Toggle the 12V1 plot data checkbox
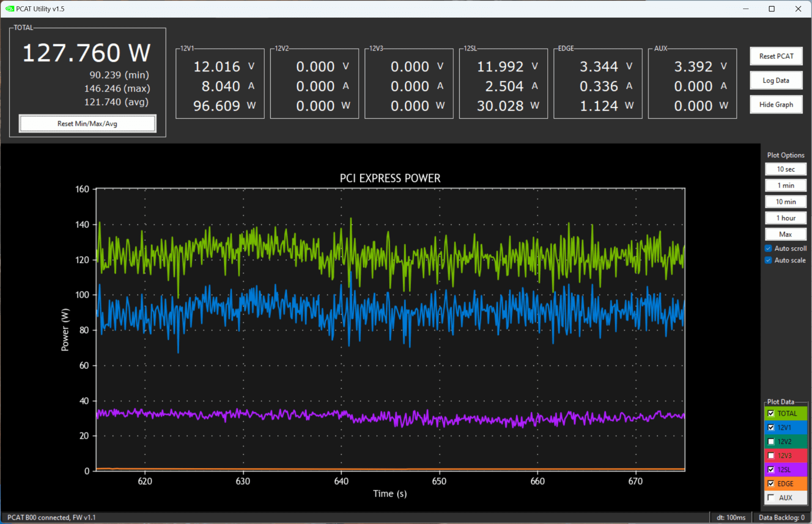Viewport: 812px width, 524px height. point(771,426)
